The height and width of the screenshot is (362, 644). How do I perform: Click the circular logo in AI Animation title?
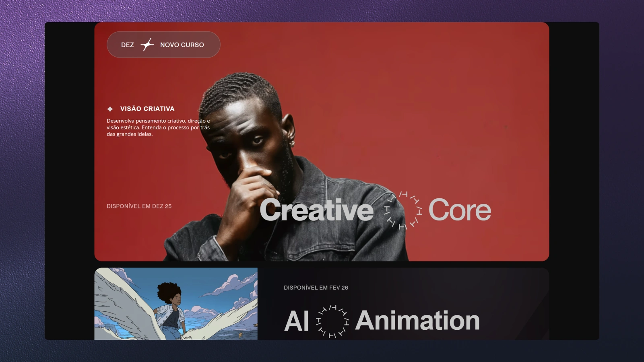(x=332, y=321)
